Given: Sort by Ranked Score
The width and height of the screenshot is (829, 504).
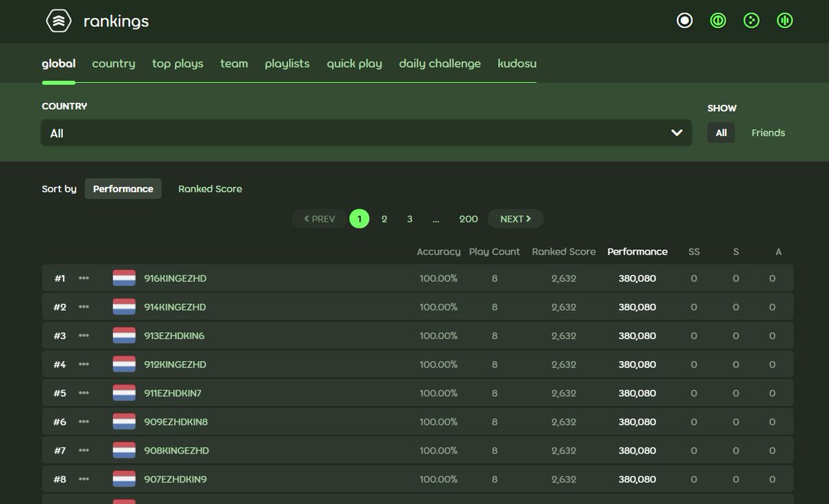Looking at the screenshot, I should 210,188.
